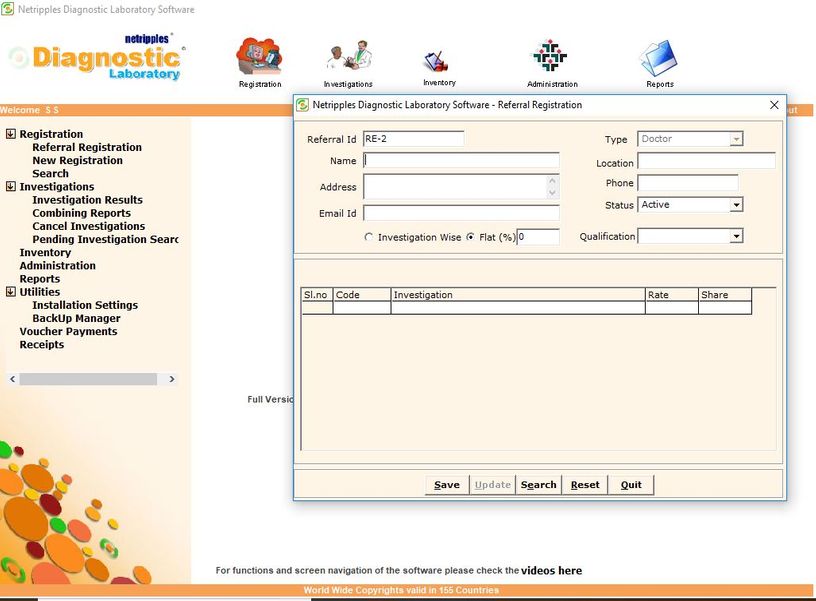This screenshot has width=816, height=601.
Task: Click the Investigation column header
Action: coord(518,295)
